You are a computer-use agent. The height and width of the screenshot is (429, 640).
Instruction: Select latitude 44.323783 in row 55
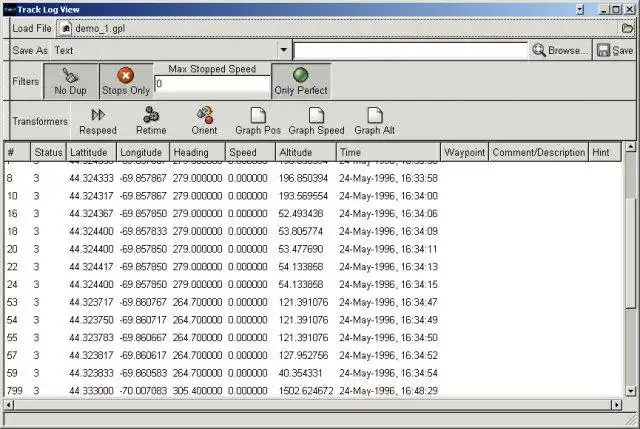(91, 338)
